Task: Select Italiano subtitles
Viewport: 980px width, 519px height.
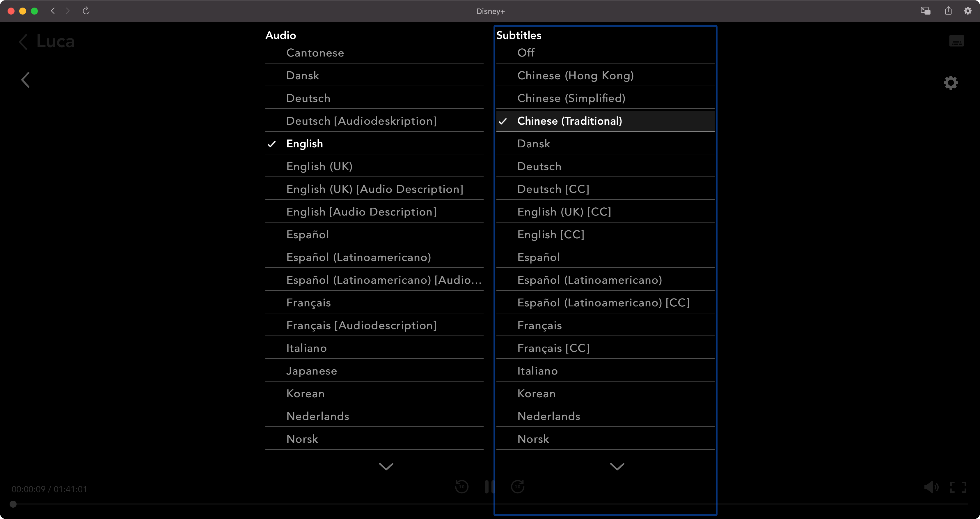Action: [605, 371]
